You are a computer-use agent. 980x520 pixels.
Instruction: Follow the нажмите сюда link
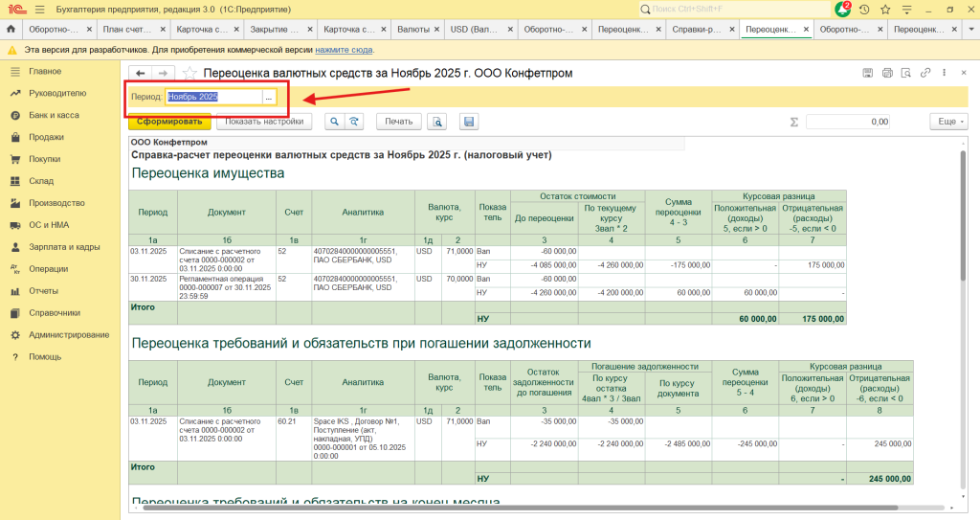click(344, 50)
